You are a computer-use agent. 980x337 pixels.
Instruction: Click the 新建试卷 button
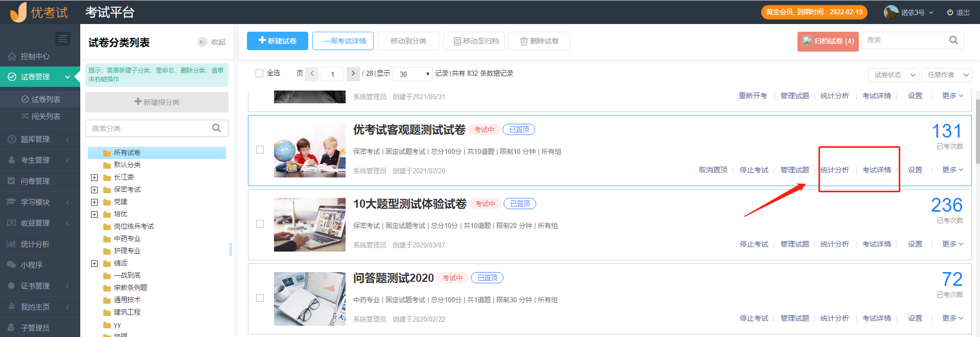point(278,41)
